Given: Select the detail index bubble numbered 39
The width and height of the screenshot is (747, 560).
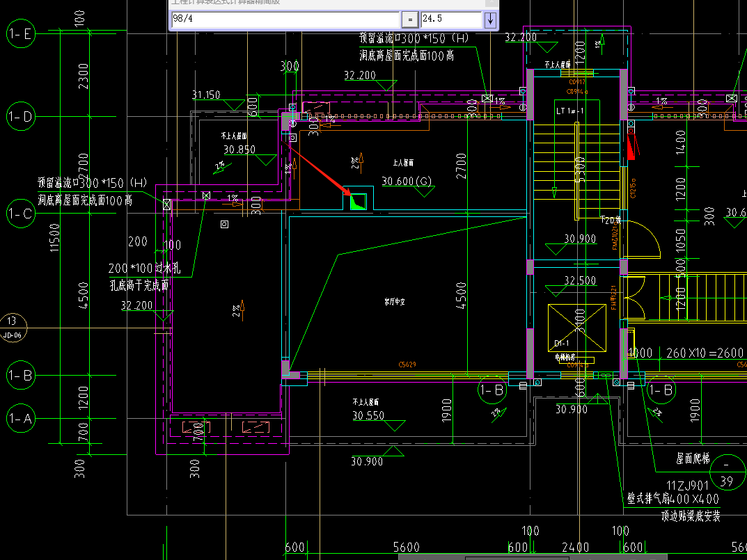Looking at the screenshot, I should click(x=728, y=472).
